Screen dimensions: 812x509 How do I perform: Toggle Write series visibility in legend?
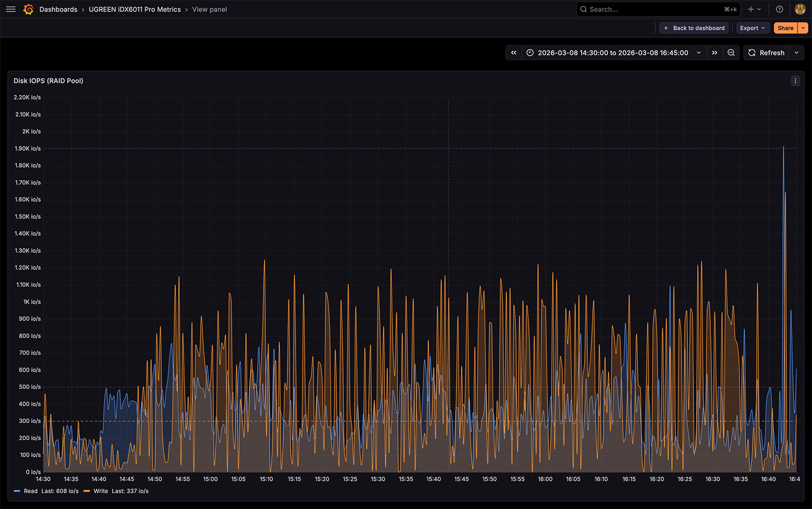pos(101,491)
